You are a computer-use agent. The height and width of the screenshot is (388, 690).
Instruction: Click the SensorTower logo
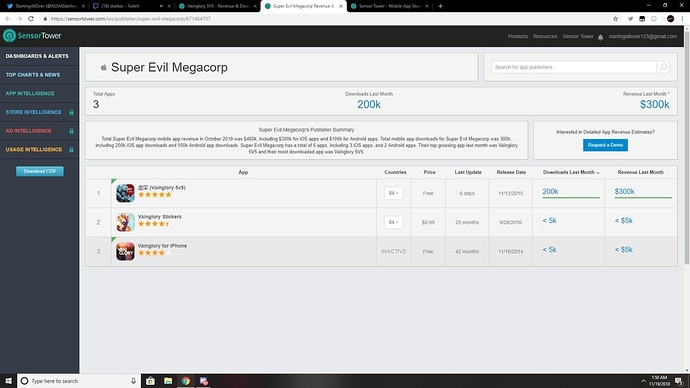tap(32, 36)
